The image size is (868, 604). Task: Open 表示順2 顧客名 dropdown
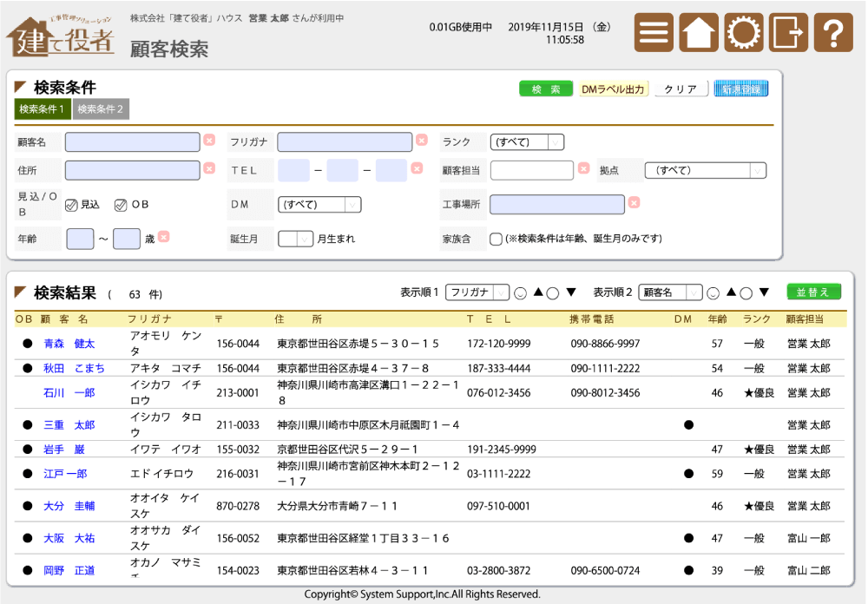[x=670, y=292]
